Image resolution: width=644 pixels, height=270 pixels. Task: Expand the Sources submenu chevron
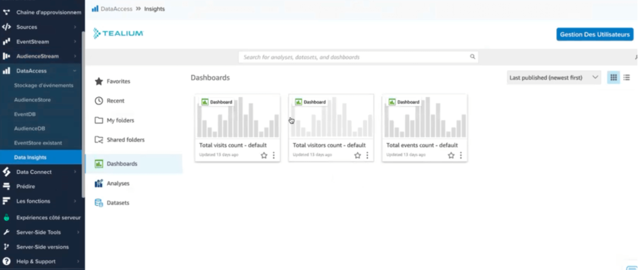pyautogui.click(x=75, y=27)
